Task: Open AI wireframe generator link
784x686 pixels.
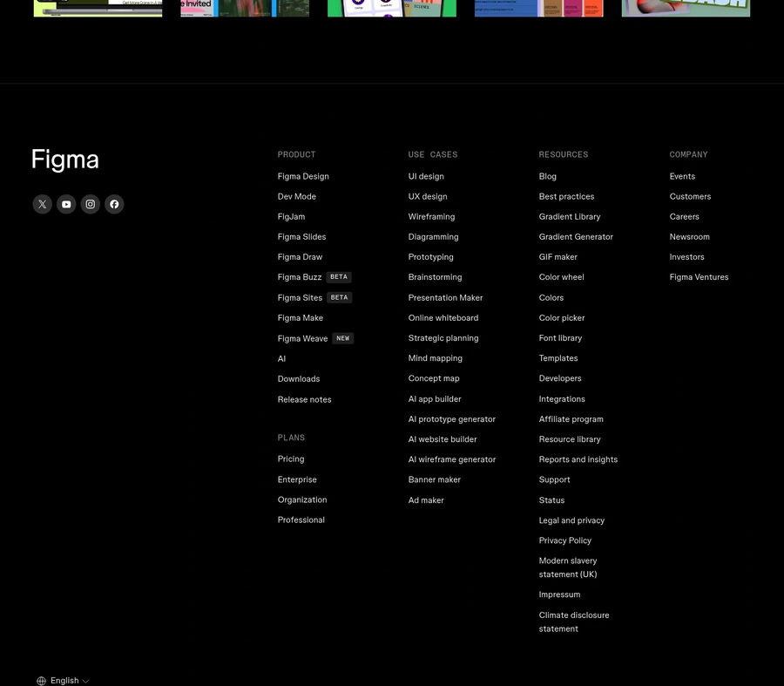Action: (452, 459)
